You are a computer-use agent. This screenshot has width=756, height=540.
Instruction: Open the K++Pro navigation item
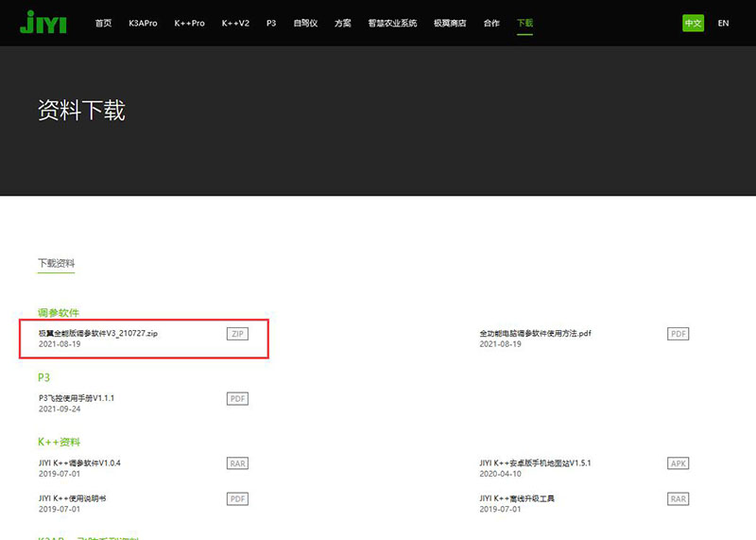click(189, 23)
